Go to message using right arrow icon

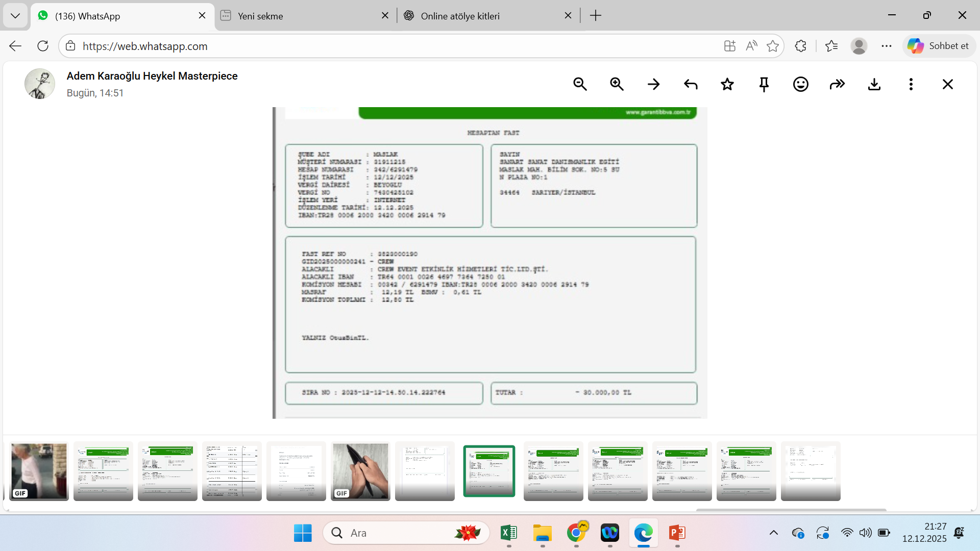653,84
